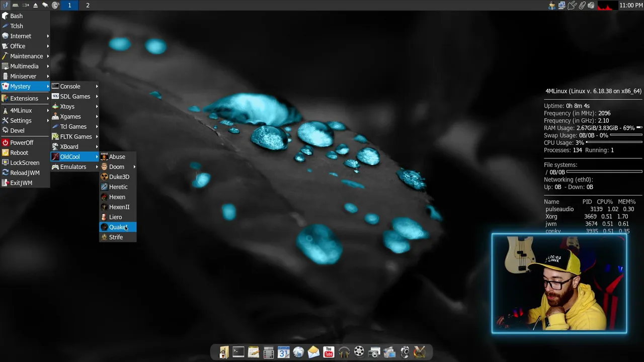Screen dimensions: 644x362
Task: Click the speaker icon beside workspace 1
Action: (x=55, y=5)
